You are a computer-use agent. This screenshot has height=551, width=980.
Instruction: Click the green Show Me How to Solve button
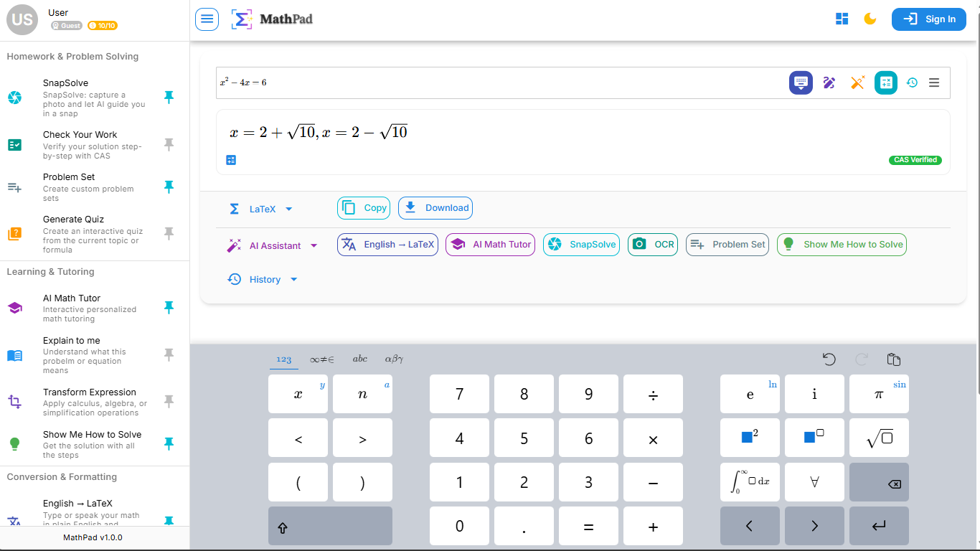click(x=842, y=245)
